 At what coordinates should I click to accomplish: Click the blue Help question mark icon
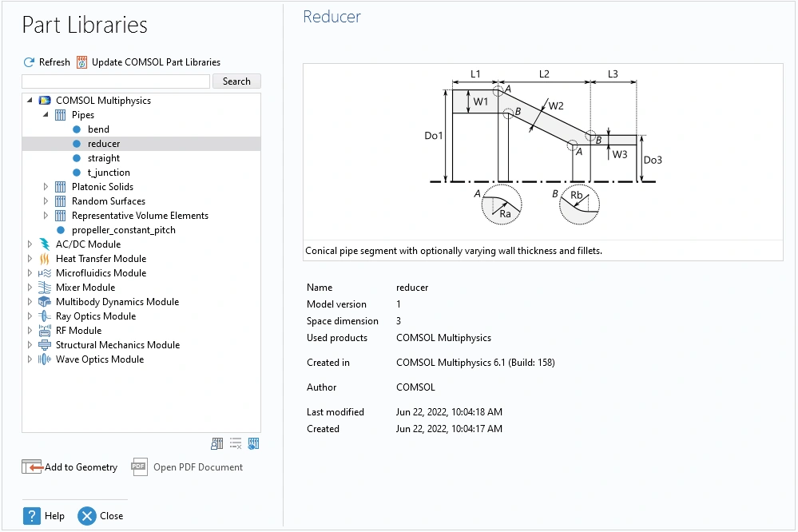32,516
